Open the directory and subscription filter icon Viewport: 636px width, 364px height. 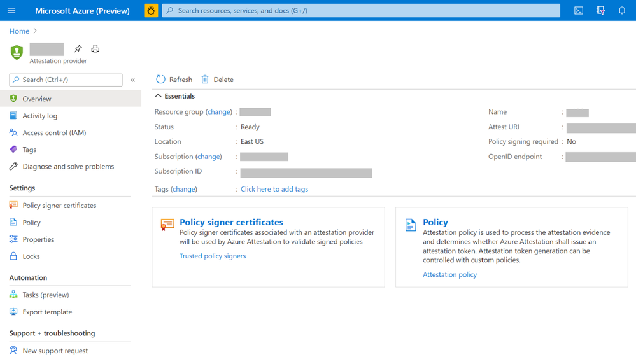click(x=600, y=11)
